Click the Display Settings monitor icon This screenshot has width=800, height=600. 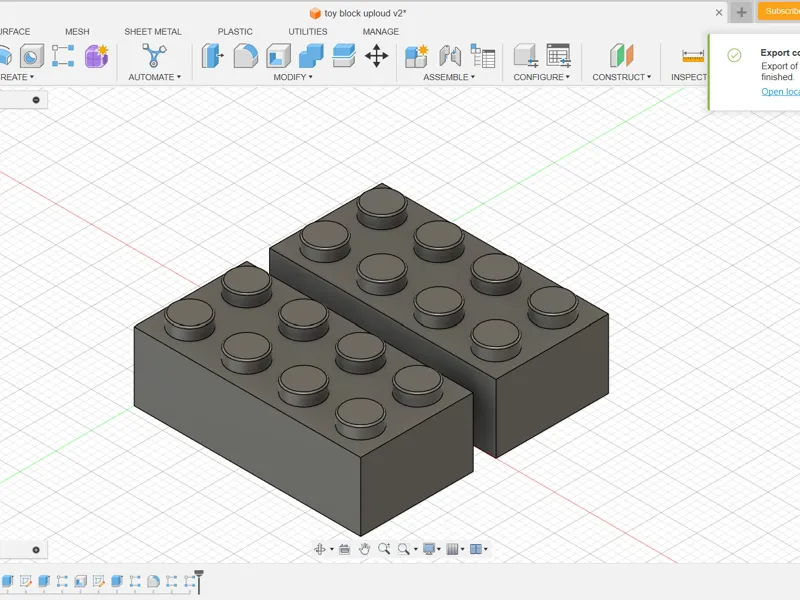click(x=429, y=549)
